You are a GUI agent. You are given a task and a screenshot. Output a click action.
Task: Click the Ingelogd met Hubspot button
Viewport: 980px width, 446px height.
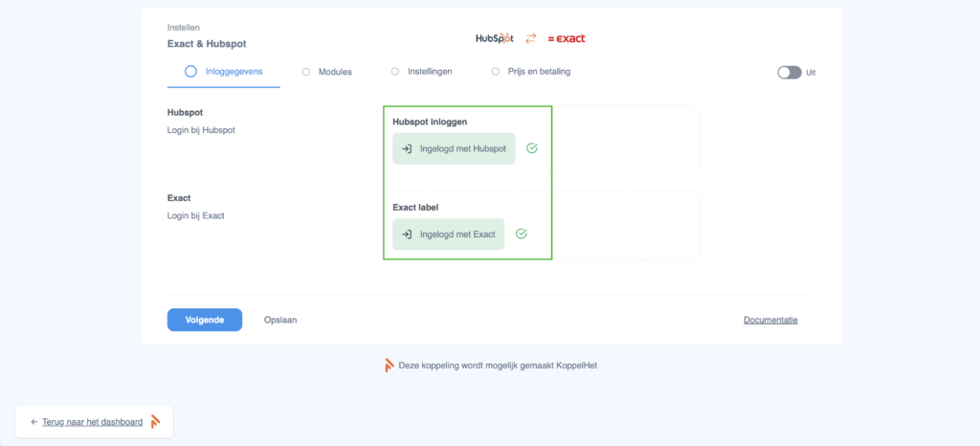pyautogui.click(x=454, y=148)
